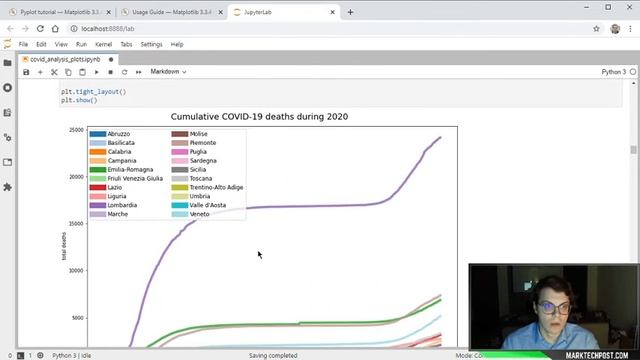Open the Extension Manager puzzle icon
The width and height of the screenshot is (640, 360).
tap(7, 187)
